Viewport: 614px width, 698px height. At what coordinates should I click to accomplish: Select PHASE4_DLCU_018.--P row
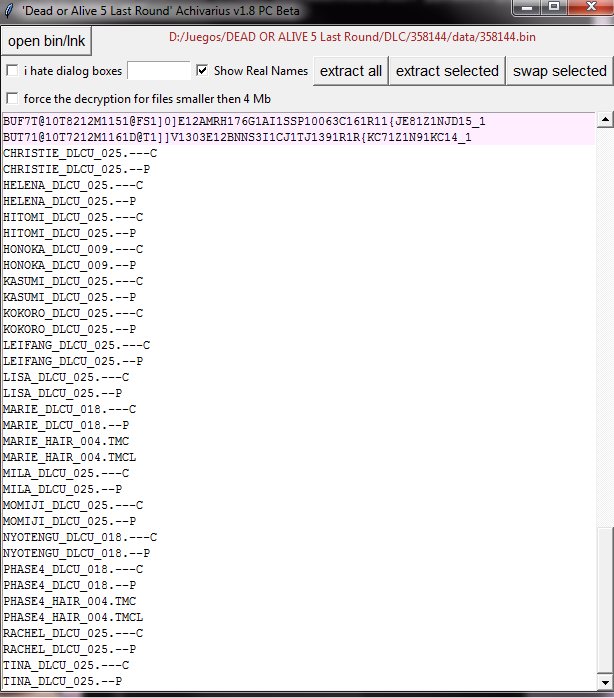tap(298, 586)
